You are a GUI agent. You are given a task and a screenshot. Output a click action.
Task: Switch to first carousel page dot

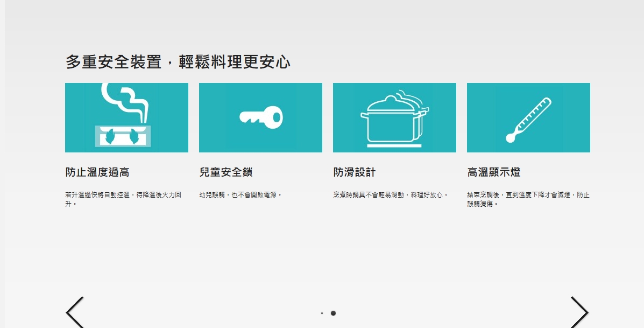coord(322,313)
